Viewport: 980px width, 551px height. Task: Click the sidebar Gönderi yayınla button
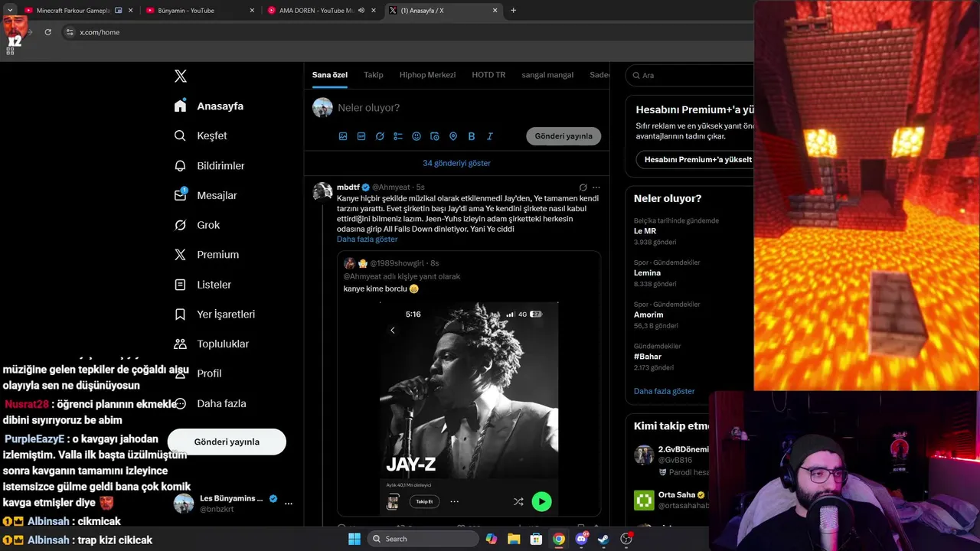(227, 442)
